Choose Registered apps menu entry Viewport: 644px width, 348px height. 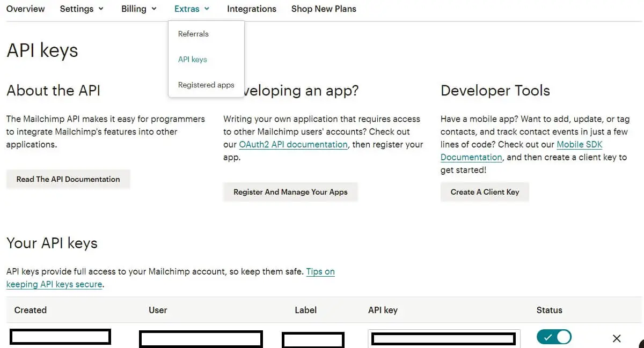[x=206, y=85]
